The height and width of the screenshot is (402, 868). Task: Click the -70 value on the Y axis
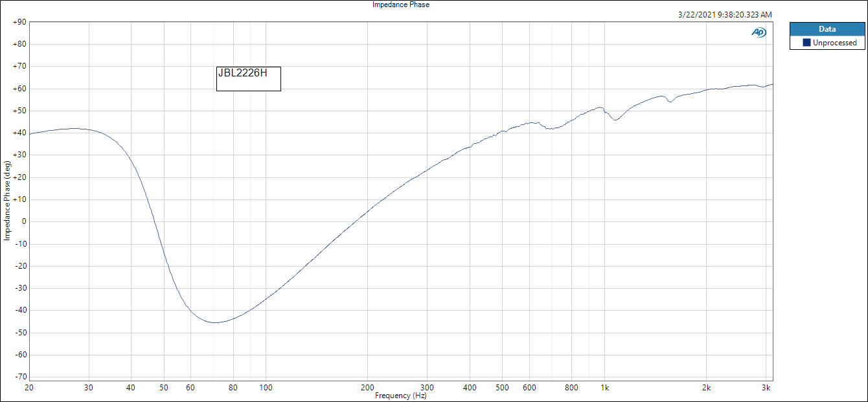click(19, 377)
